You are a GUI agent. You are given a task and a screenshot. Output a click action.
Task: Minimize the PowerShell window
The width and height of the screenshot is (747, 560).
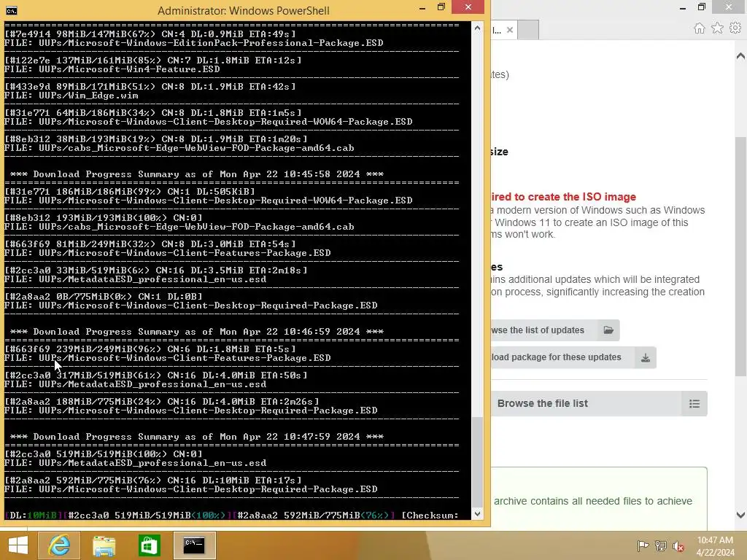point(422,7)
